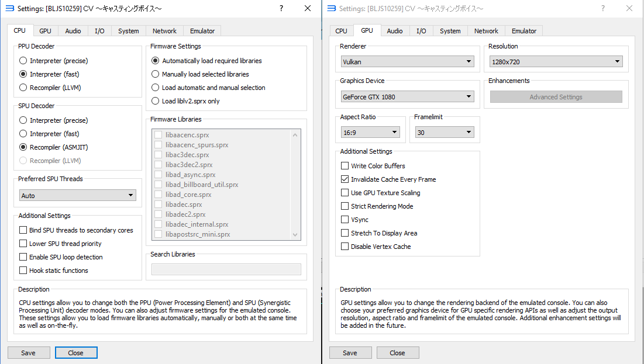The width and height of the screenshot is (644, 364).
Task: Open the Aspect Ratio 16:9 dropdown
Action: (x=370, y=133)
